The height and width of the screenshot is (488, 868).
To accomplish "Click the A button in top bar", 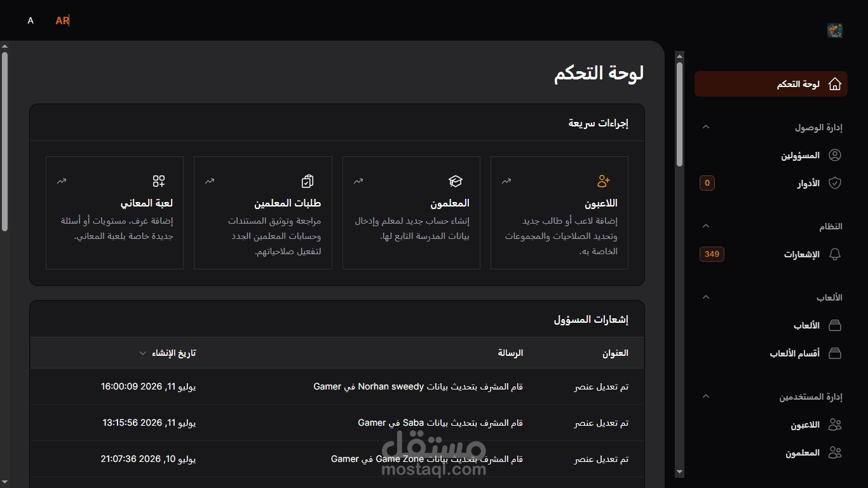I will [31, 20].
